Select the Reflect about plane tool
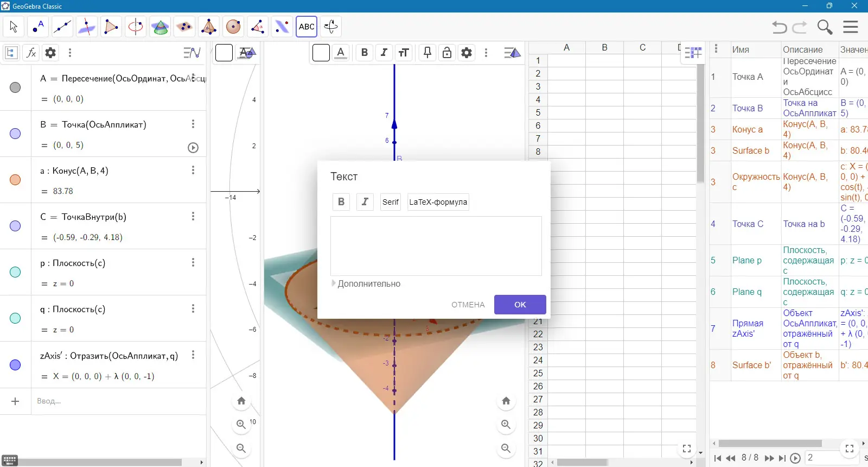 click(282, 27)
